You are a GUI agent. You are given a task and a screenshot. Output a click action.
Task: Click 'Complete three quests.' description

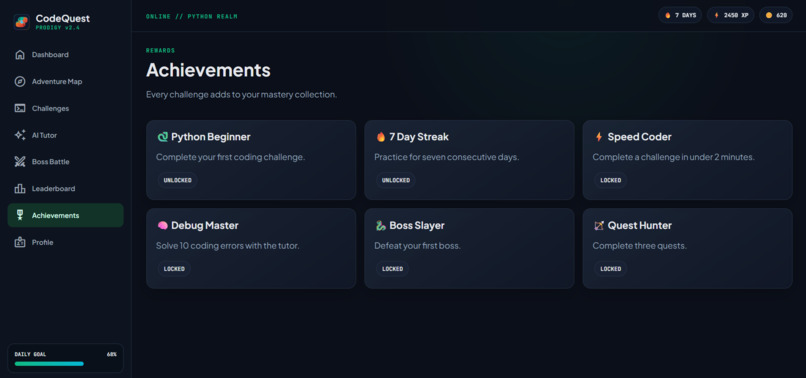tap(639, 246)
